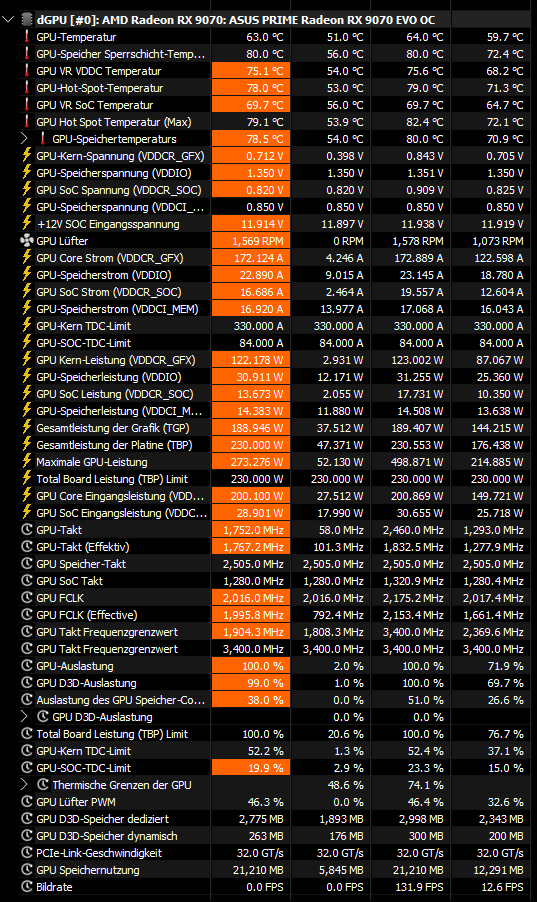
Task: Click the 0 RPM minimum fan value
Action: pyautogui.click(x=348, y=241)
